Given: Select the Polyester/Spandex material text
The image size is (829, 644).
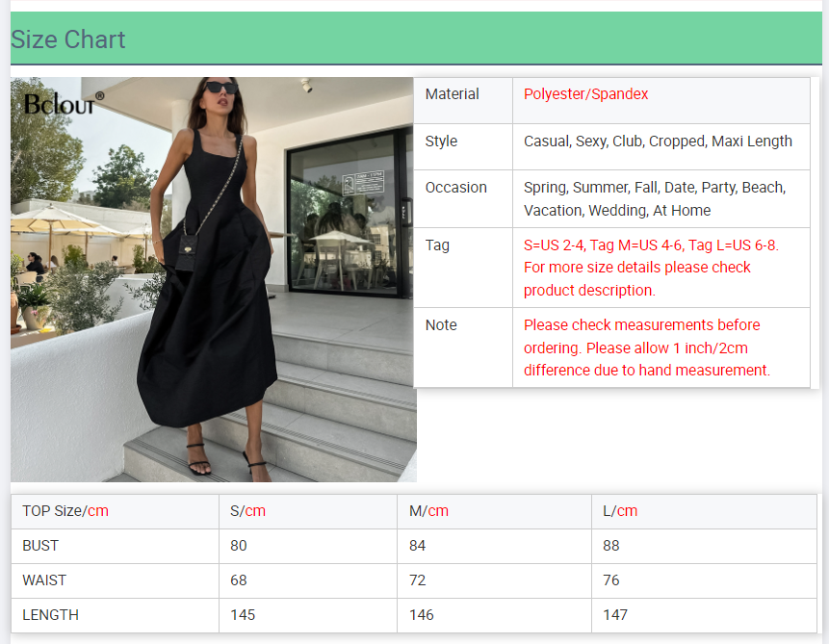Looking at the screenshot, I should point(585,94).
